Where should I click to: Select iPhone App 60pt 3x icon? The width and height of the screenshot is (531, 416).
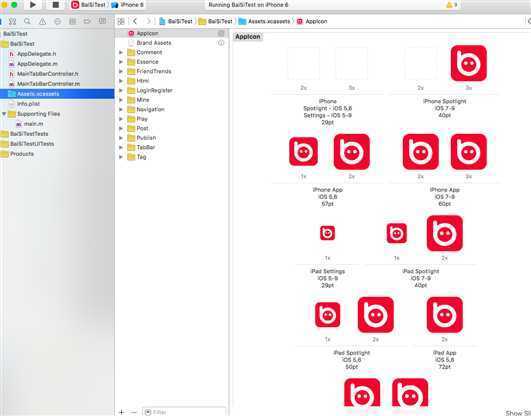[469, 151]
